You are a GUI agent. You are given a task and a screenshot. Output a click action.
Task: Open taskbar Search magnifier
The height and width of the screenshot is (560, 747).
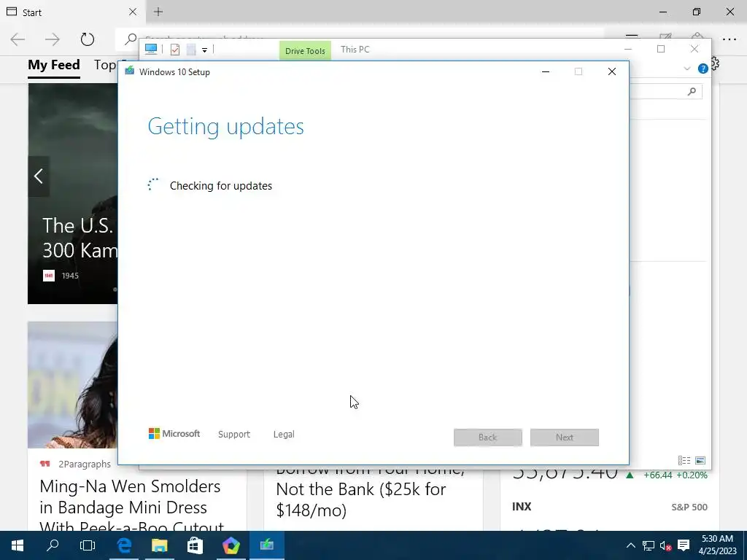pos(53,545)
